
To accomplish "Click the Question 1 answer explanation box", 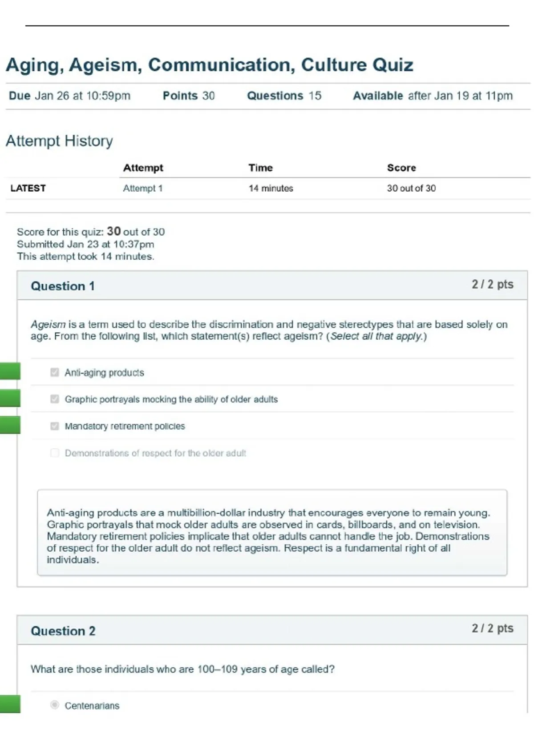I will pyautogui.click(x=272, y=533).
